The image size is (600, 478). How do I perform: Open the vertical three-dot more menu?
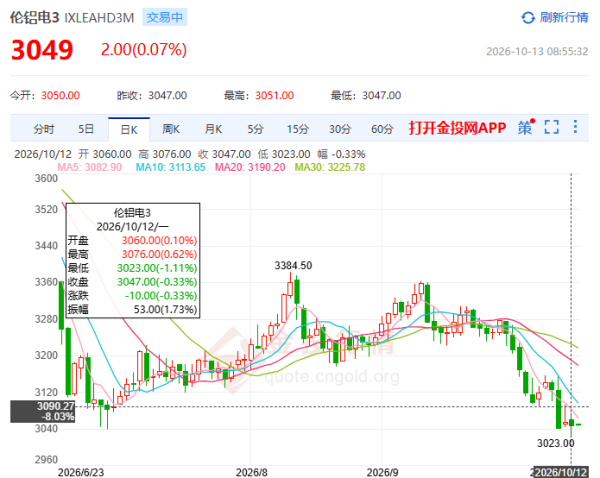(x=575, y=127)
